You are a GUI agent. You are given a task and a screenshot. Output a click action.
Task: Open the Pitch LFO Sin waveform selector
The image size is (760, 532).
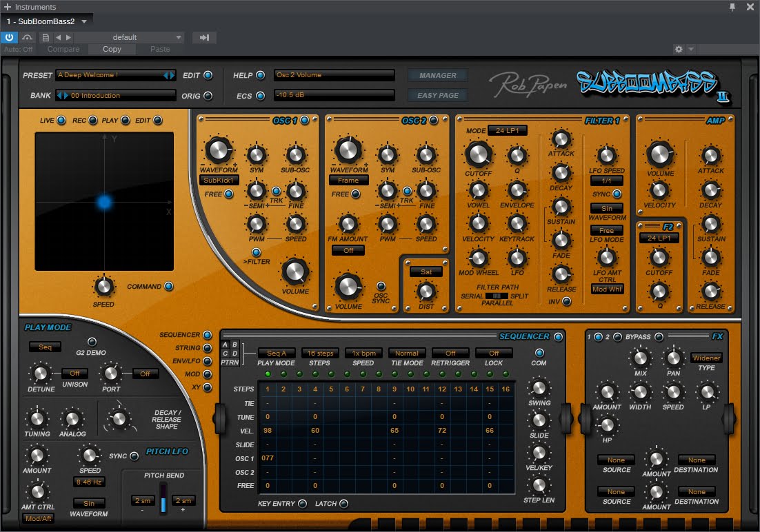(x=89, y=504)
